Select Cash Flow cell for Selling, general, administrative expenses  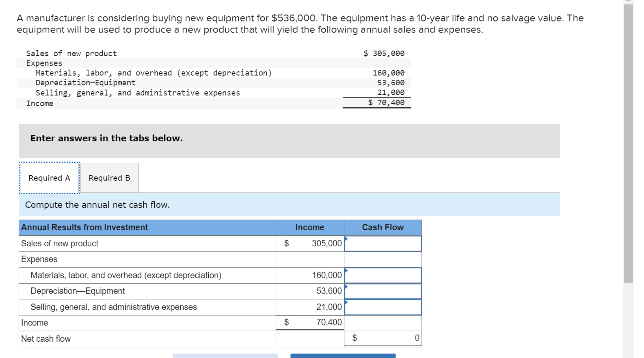click(383, 307)
